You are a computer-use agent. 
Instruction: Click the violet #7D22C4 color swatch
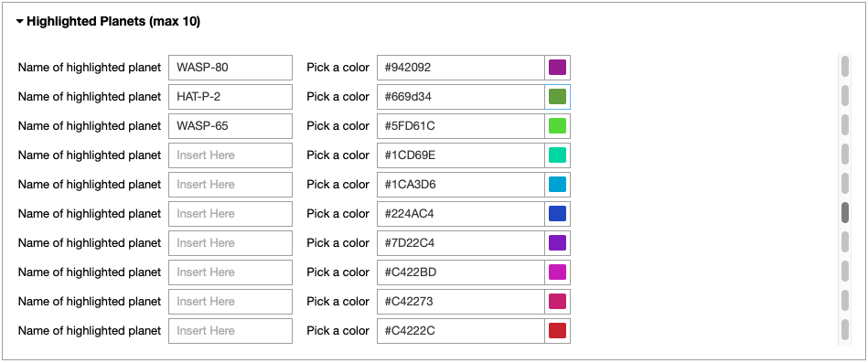(557, 243)
